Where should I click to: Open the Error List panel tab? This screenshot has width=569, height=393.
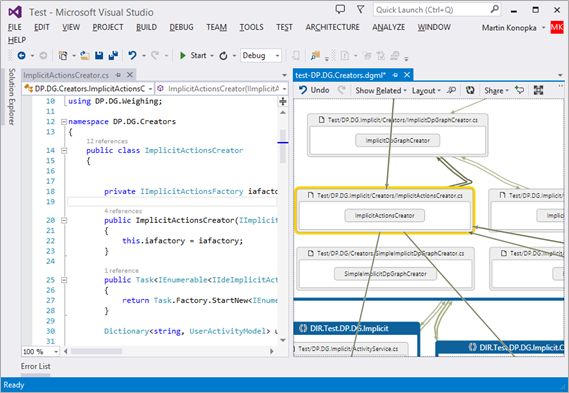36,366
